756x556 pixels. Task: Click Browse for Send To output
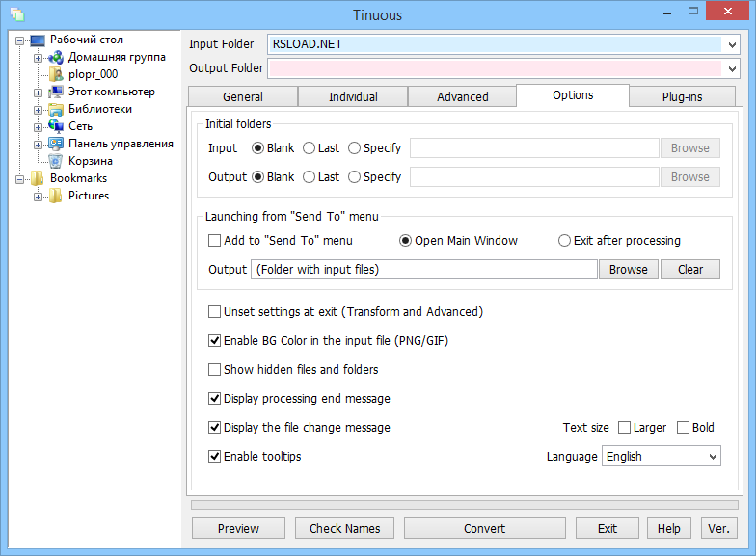tap(629, 270)
